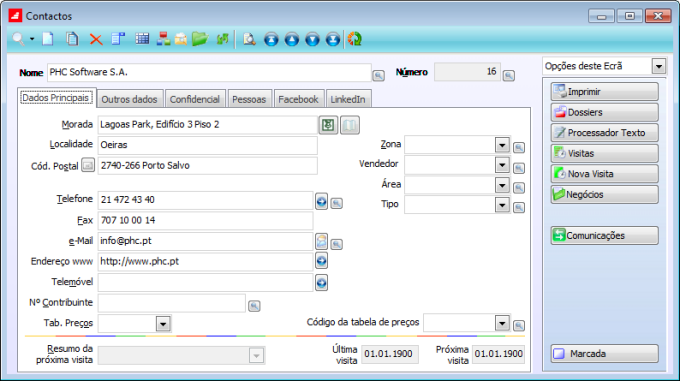Open the Confidencial tab
680x381 pixels.
tap(195, 99)
